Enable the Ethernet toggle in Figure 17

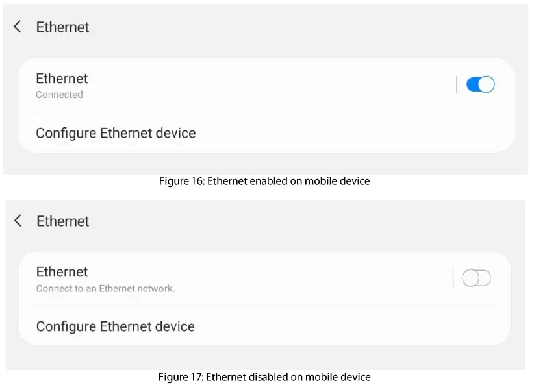pos(477,278)
